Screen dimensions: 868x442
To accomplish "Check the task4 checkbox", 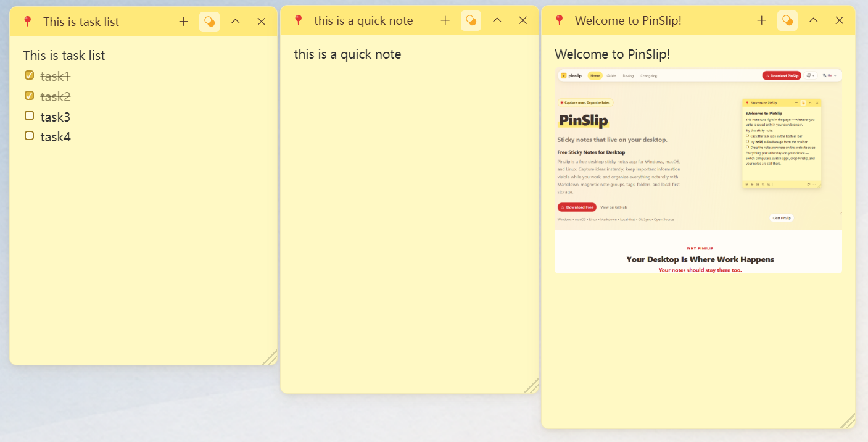I will (29, 136).
